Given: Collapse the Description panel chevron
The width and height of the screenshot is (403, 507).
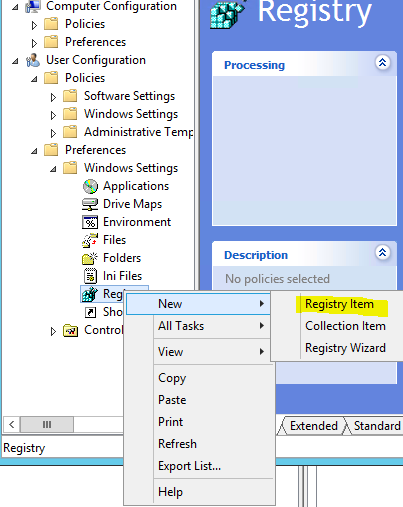Looking at the screenshot, I should click(383, 252).
